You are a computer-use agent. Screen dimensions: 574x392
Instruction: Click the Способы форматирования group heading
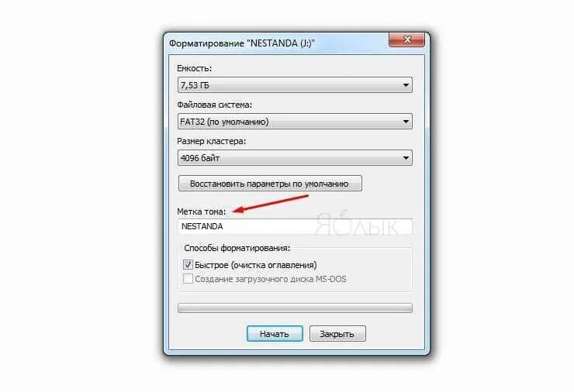point(237,248)
